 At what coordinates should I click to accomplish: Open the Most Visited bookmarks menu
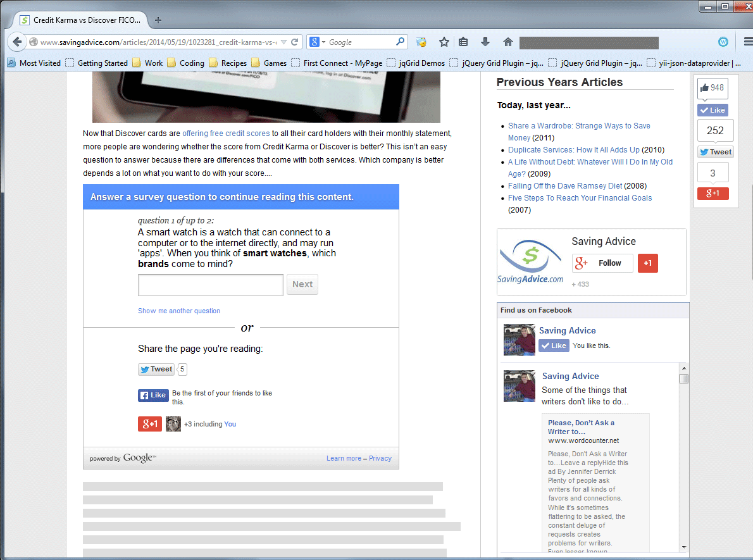pos(34,63)
